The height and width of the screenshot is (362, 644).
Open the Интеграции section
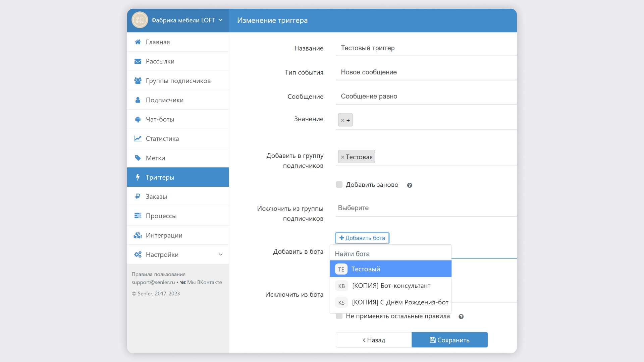click(178, 235)
